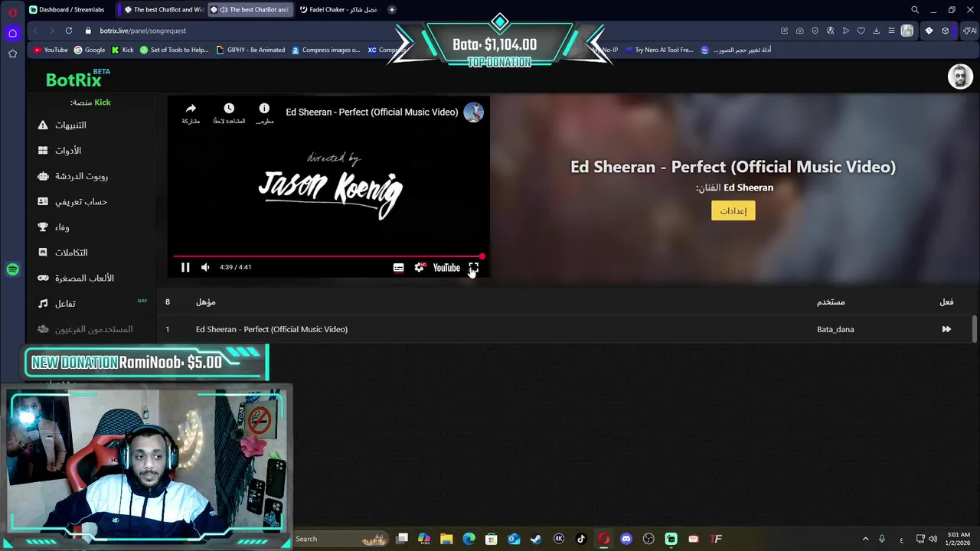Switch to Dashboard / Streamlabs tab
The height and width of the screenshot is (551, 980).
click(67, 9)
